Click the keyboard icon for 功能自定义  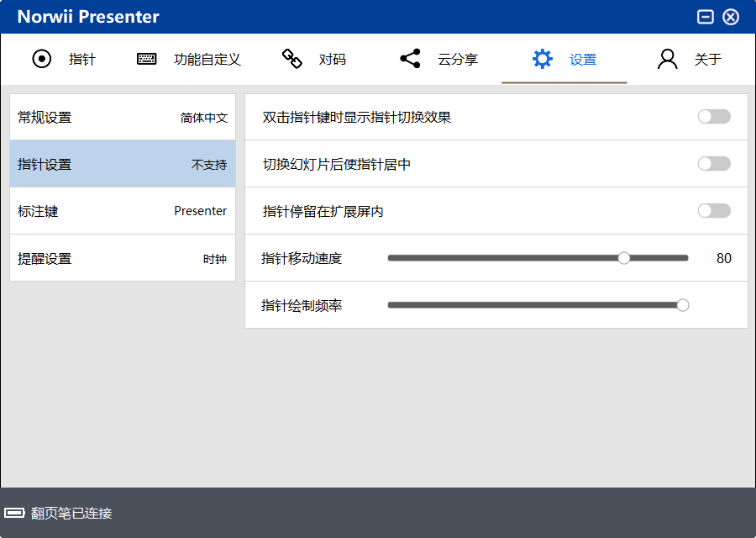coord(147,59)
